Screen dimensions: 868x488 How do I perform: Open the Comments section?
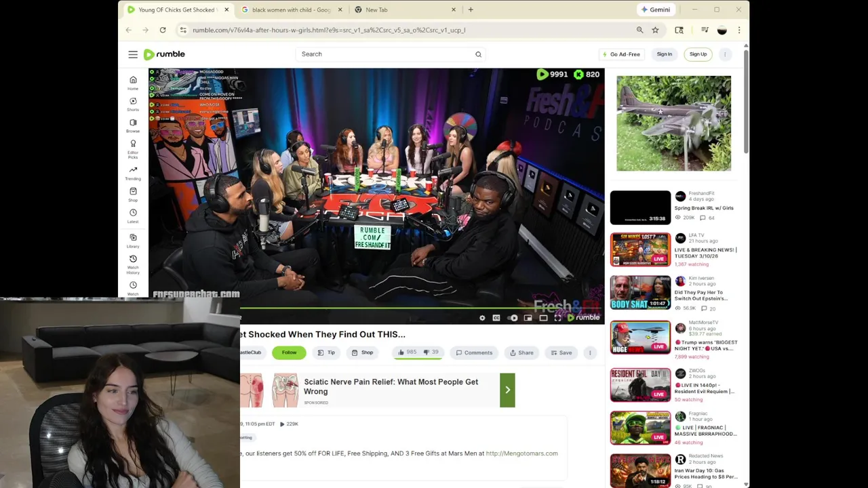pos(474,352)
